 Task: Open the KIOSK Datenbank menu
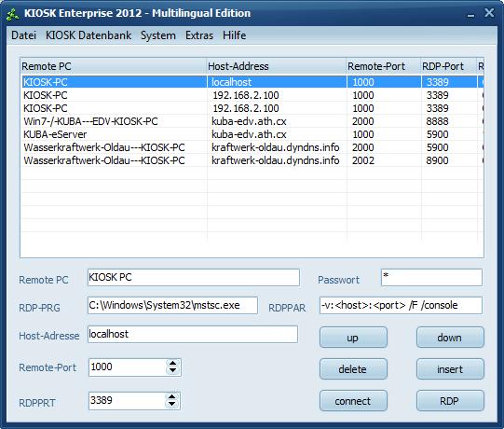coord(89,35)
